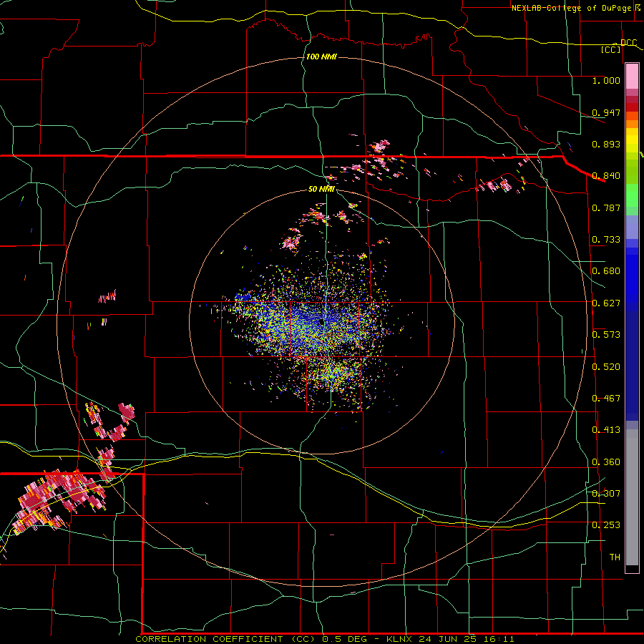Screen dimensions: 644x644
Task: Click the 0.947 legend value
Action: pos(606,112)
